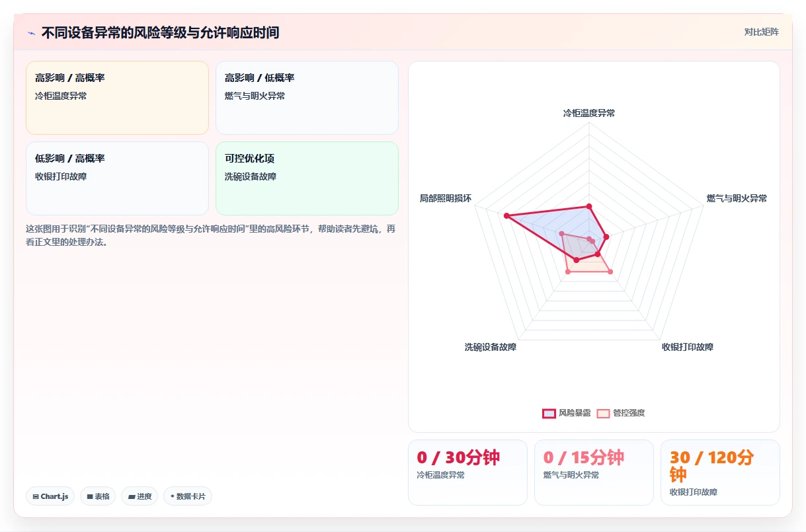Click the 30 / 120分钟 stat card
Image resolution: width=806 pixels, height=532 pixels.
720,473
